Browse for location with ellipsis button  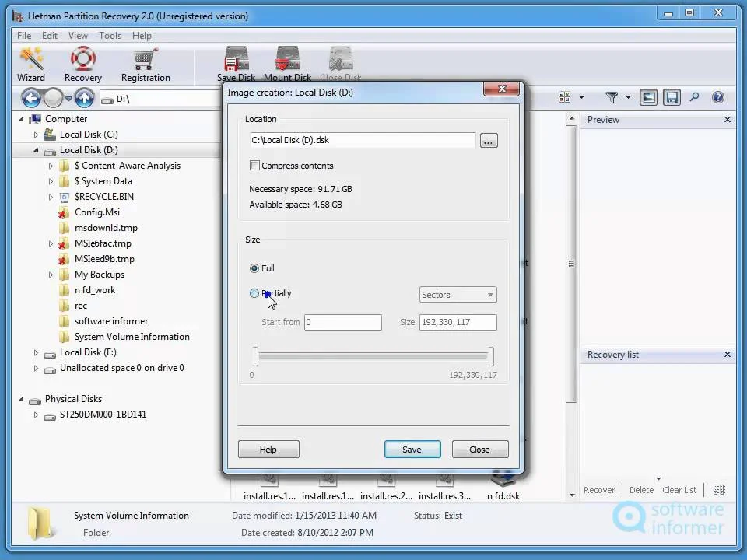click(489, 141)
